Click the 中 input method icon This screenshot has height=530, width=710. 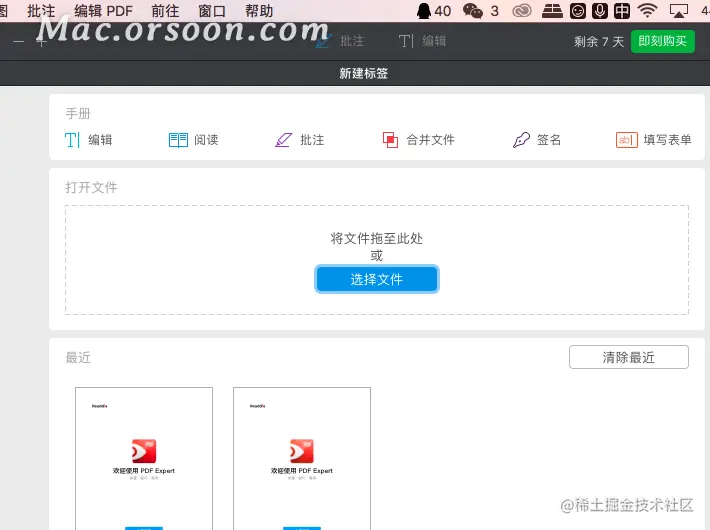(622, 11)
